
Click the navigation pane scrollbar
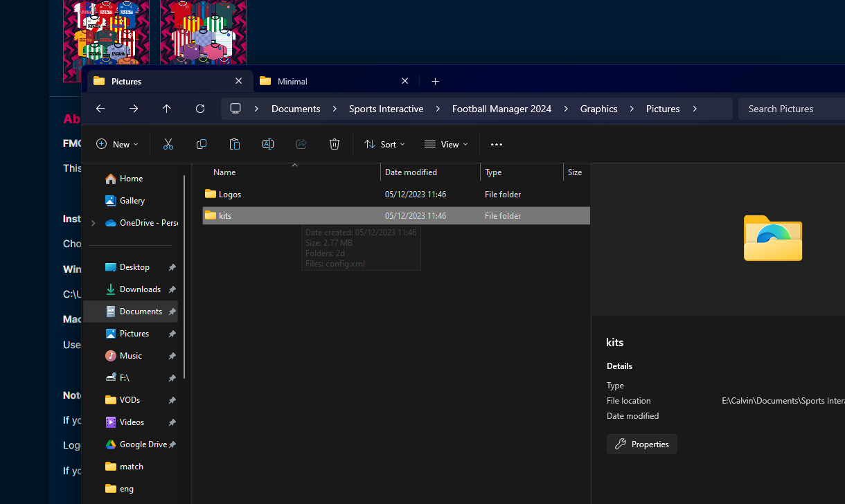(184, 277)
